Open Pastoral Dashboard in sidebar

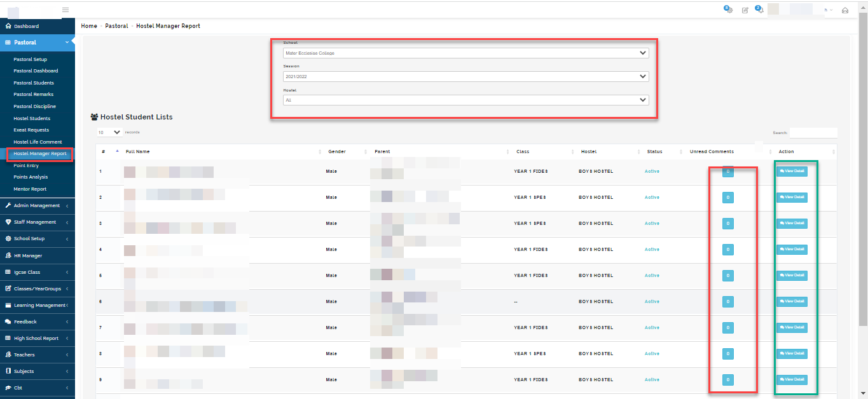pos(36,71)
